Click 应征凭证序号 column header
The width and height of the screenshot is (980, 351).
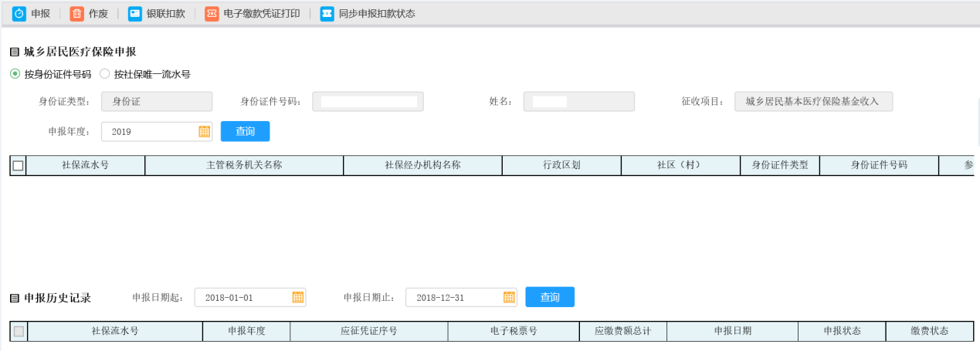coord(369,331)
